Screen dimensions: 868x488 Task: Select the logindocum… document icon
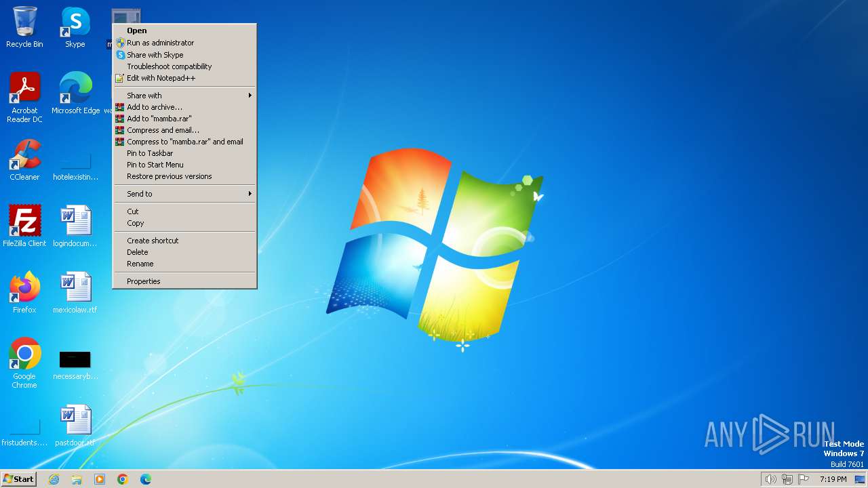coord(75,226)
